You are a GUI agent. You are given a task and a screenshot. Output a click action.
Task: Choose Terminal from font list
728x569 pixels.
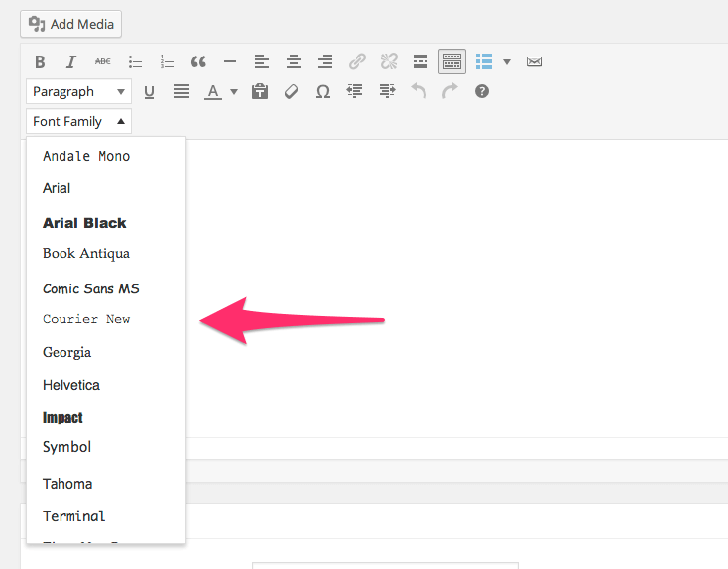pyautogui.click(x=106, y=516)
